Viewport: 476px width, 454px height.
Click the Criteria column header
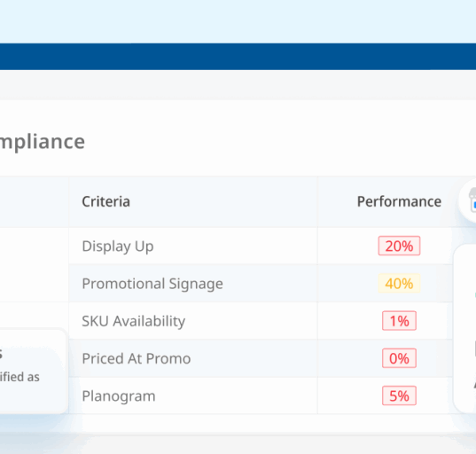click(x=106, y=201)
